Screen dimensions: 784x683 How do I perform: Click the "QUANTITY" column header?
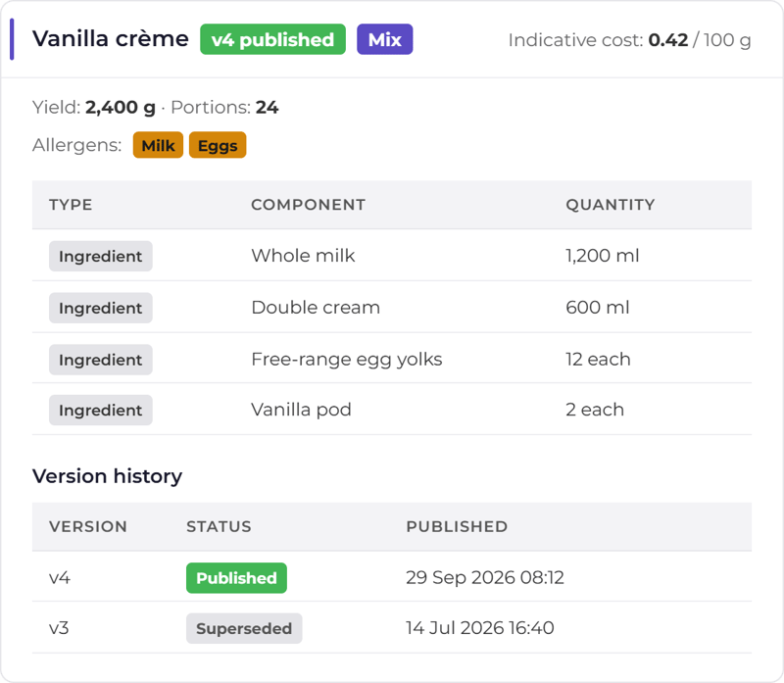click(x=610, y=205)
